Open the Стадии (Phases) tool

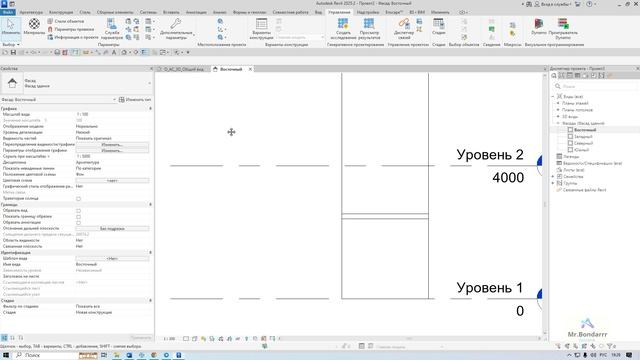439,27
